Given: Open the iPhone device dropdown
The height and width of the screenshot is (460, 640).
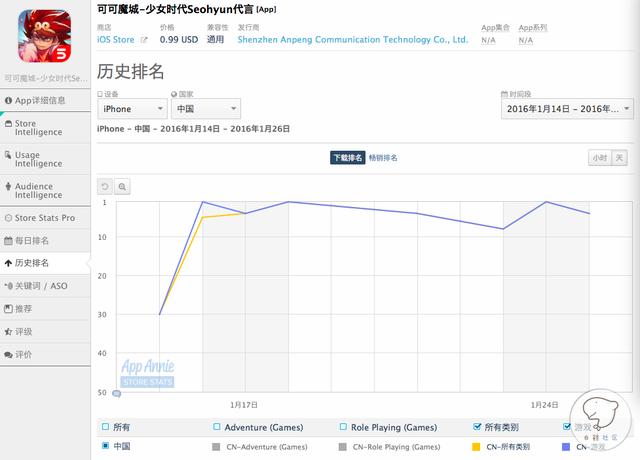Looking at the screenshot, I should coord(131,109).
